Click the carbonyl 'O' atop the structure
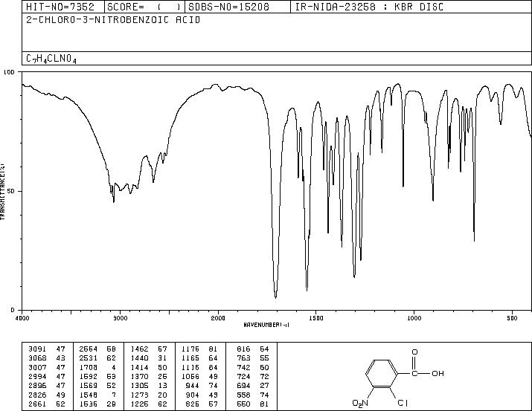The width and height of the screenshot is (532, 411). [x=414, y=352]
